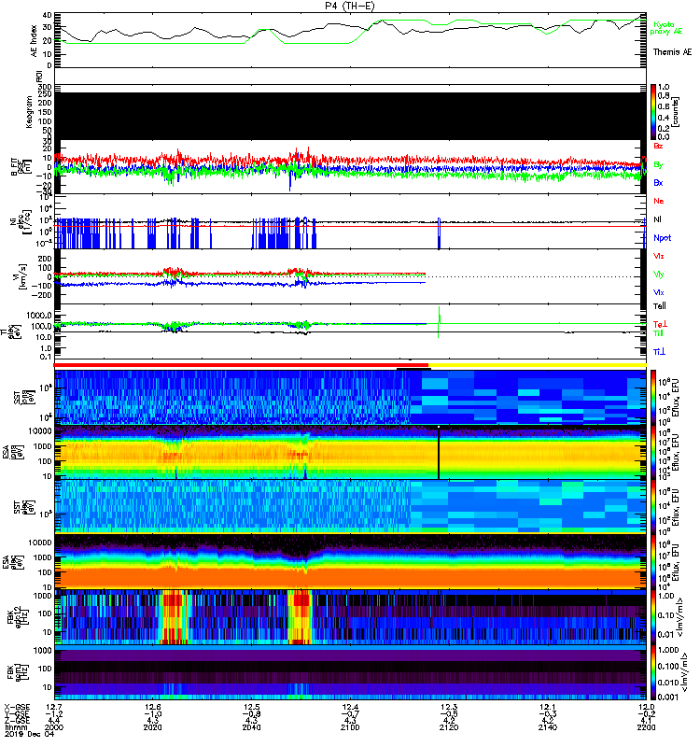
Task: Click the FBK edc12 mV/m color bar
Action: coord(653,617)
